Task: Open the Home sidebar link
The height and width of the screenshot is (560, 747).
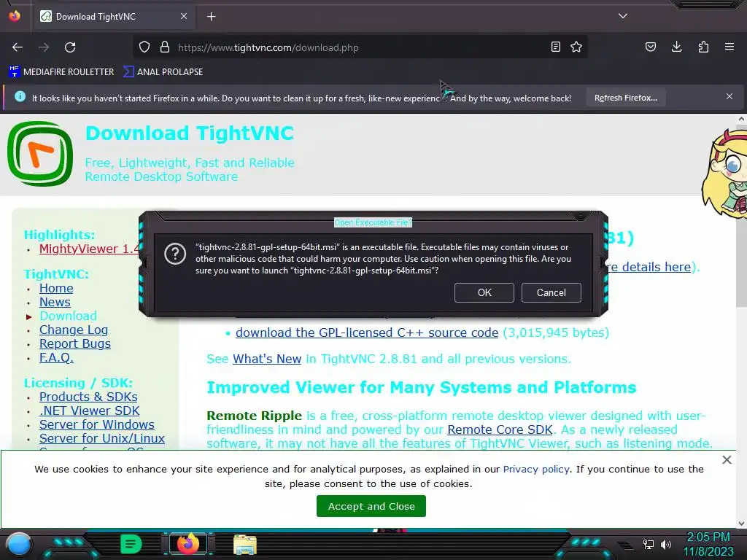Action: pyautogui.click(x=56, y=288)
